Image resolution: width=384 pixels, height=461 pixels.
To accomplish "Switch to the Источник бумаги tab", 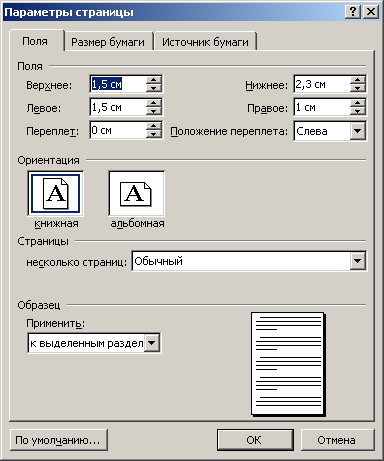I will pyautogui.click(x=205, y=42).
